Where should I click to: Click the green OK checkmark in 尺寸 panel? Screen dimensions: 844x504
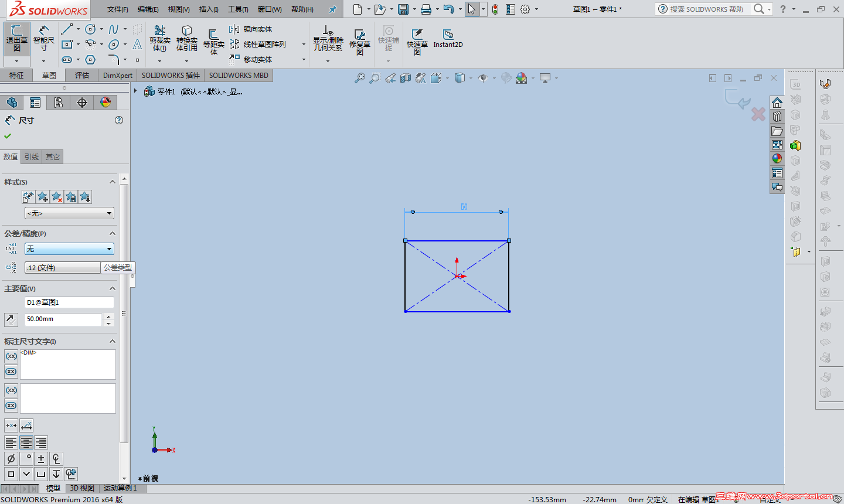(8, 136)
